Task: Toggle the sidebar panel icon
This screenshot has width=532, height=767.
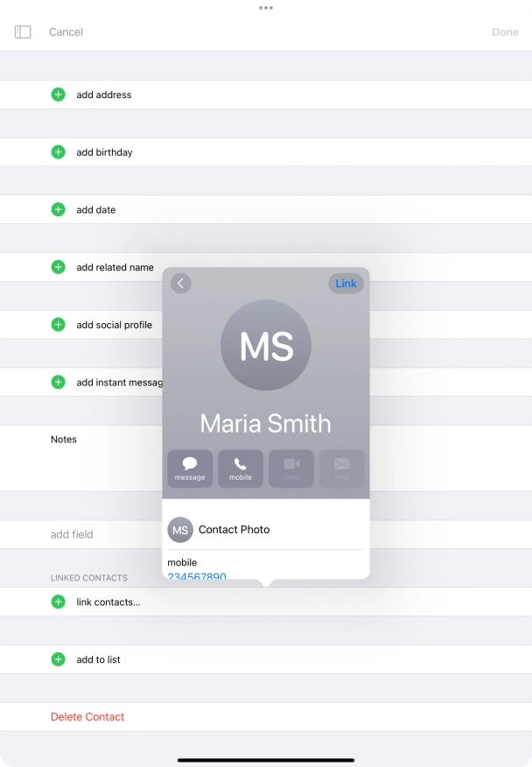Action: (23, 32)
